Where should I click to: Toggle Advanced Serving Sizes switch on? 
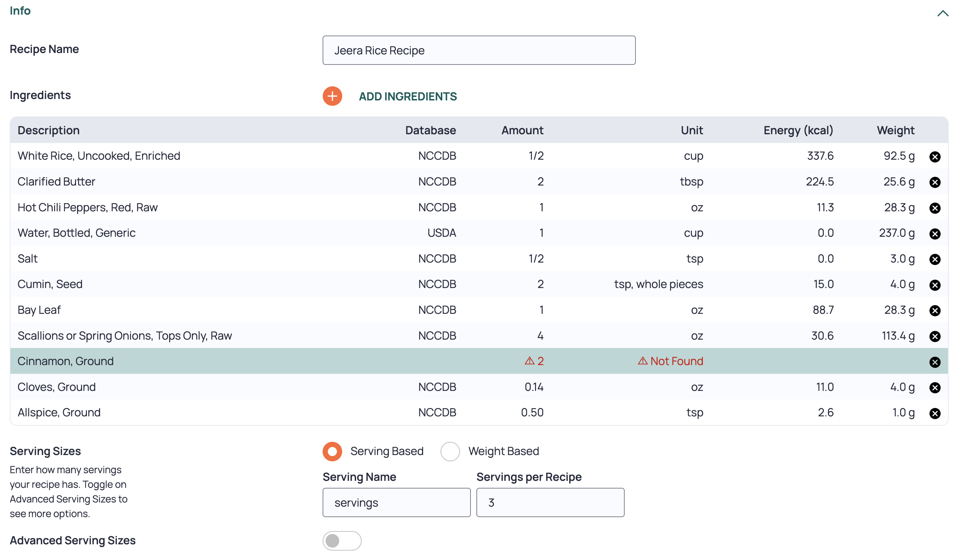(x=341, y=540)
